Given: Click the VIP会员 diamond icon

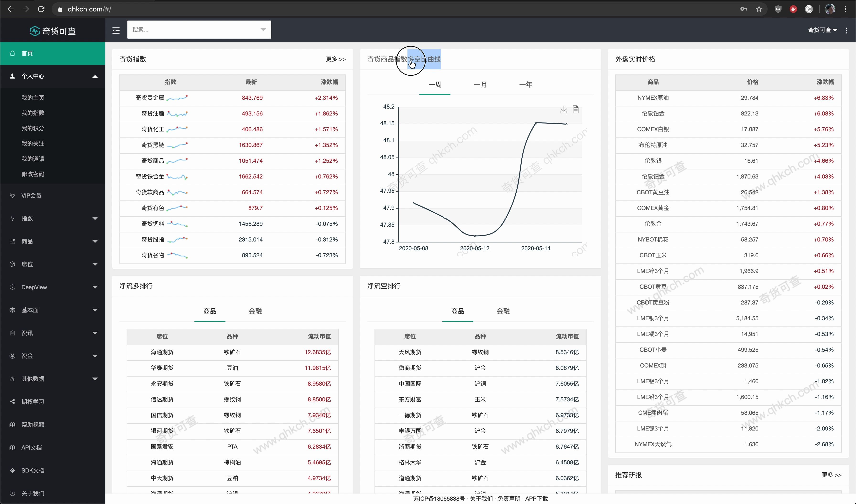Looking at the screenshot, I should (13, 195).
